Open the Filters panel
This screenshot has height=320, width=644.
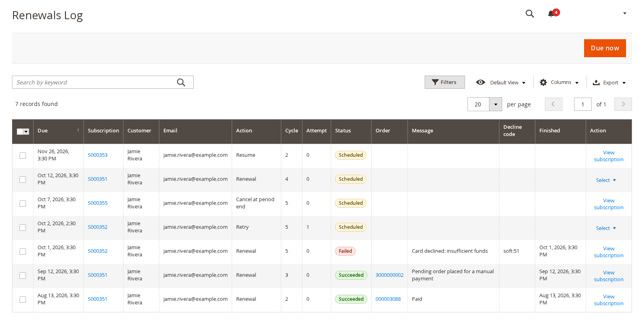coord(445,82)
